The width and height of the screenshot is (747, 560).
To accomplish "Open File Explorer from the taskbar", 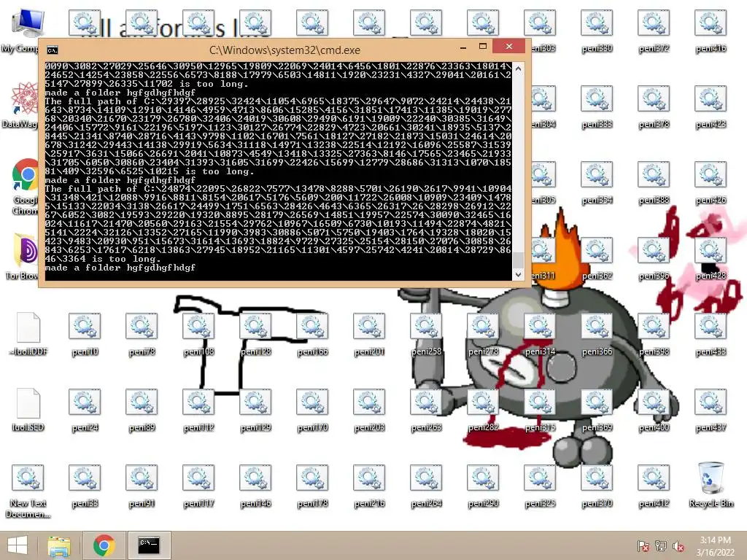I will pos(59,545).
